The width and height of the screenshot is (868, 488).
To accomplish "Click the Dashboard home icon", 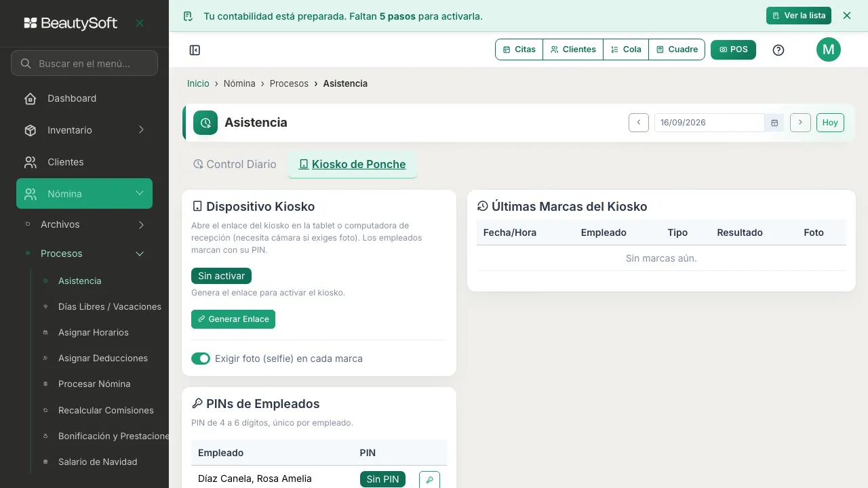I will [31, 99].
